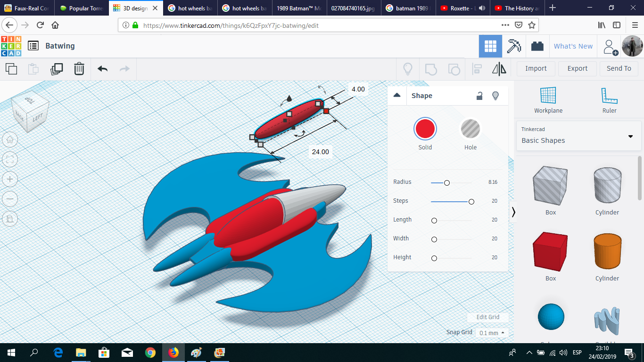
Task: Click the invite collaborator person icon
Action: (x=610, y=47)
